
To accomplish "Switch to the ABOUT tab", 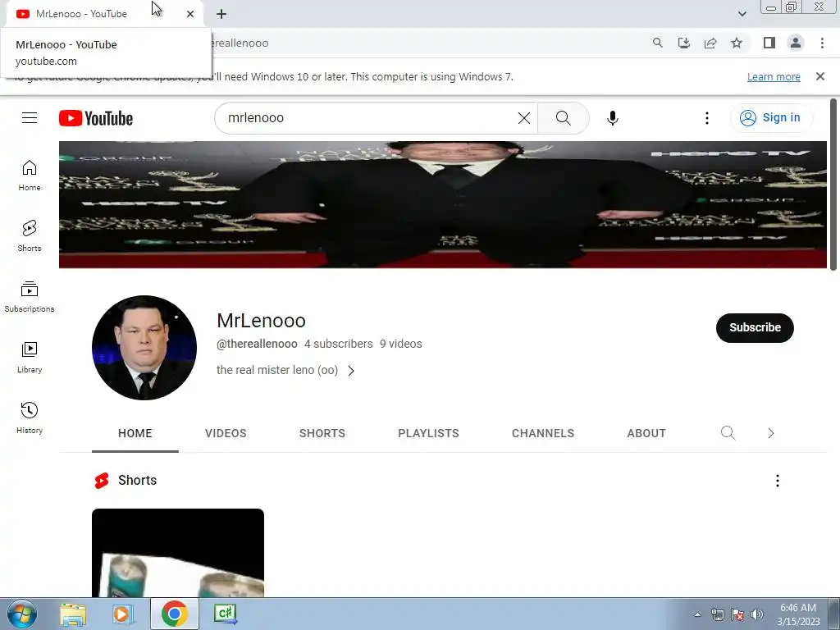I will (646, 433).
